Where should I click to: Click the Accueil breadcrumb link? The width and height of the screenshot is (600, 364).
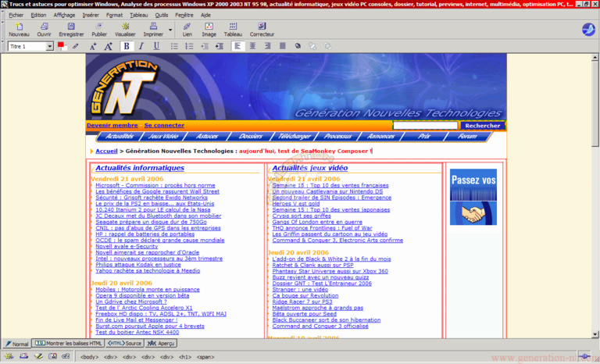click(106, 151)
